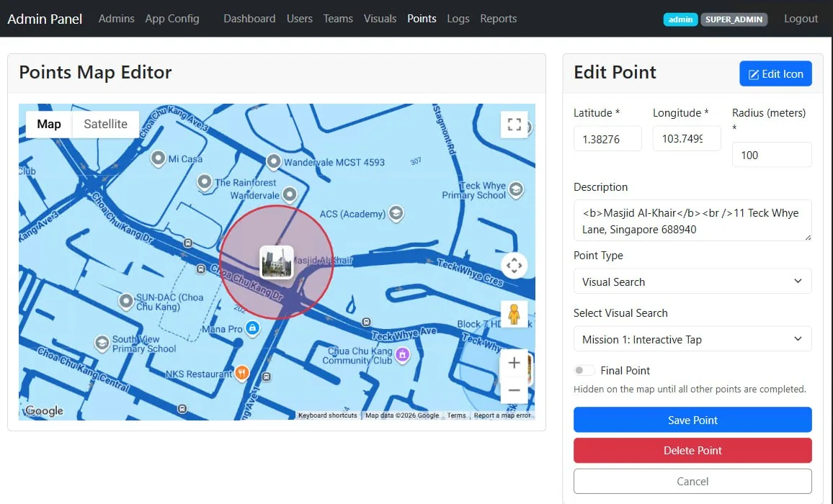
Task: Click the Radius (meters) input field
Action: [x=771, y=155]
